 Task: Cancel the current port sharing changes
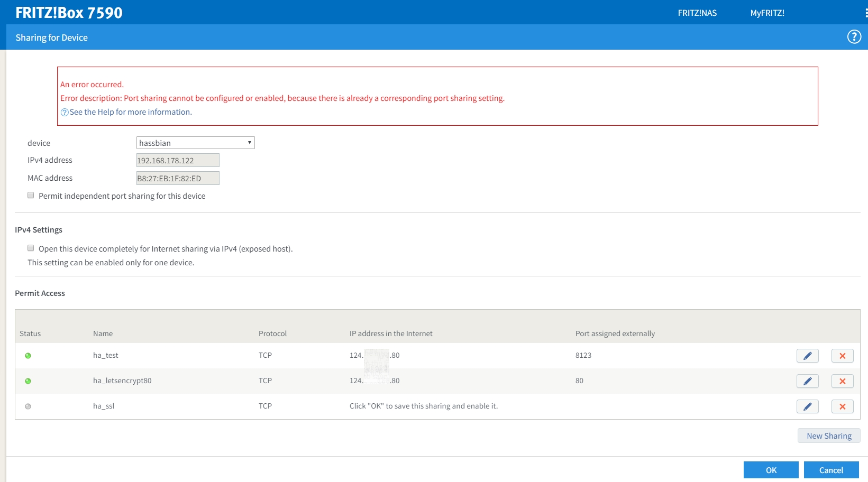[832, 469]
